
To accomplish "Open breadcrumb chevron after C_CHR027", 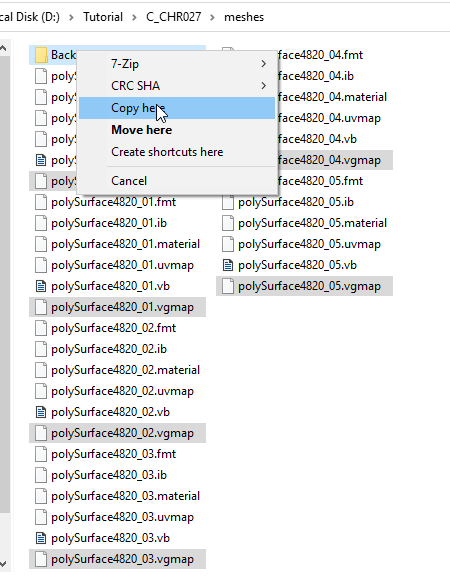I will tap(212, 17).
